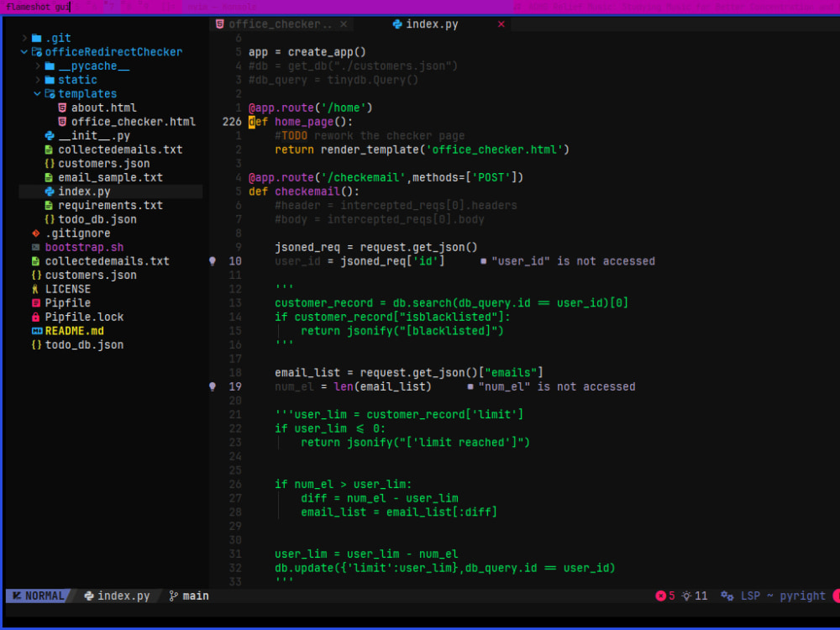Click the index.py filename in statusline
The height and width of the screenshot is (630, 840).
123,596
